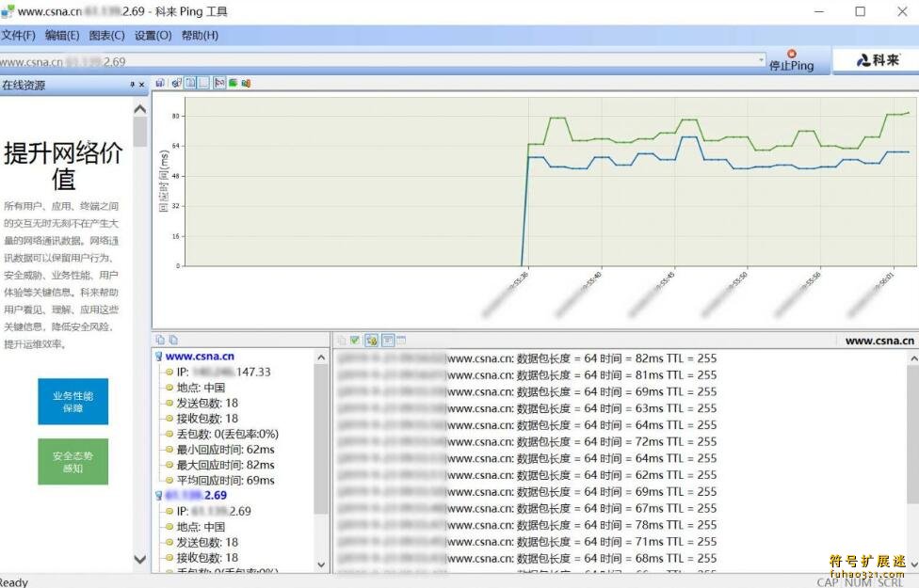Click the Ready status bar text
The image size is (919, 588).
(13, 582)
